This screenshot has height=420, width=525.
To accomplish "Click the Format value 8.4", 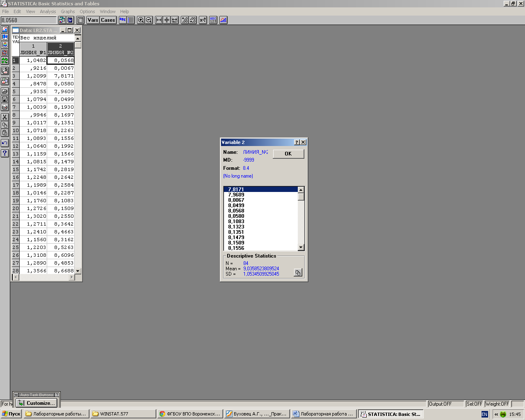I will (x=246, y=168).
